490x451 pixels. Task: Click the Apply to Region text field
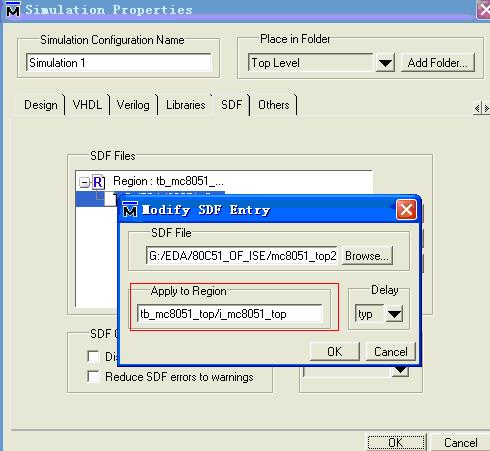[x=230, y=314]
